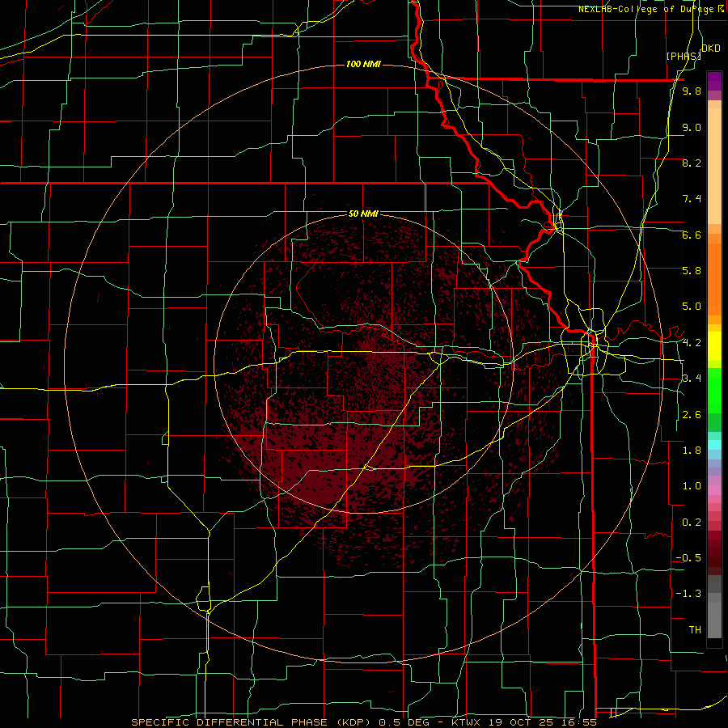Click the -1.3 scale value

[688, 594]
